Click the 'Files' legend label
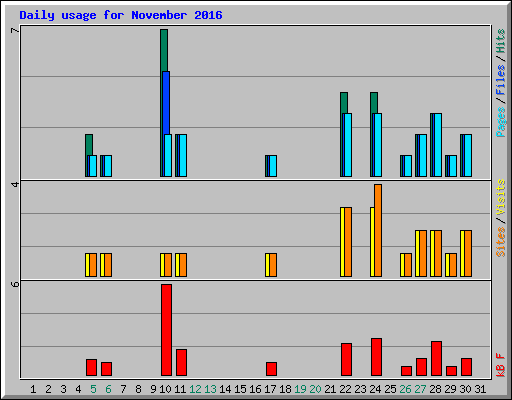 pyautogui.click(x=500, y=79)
